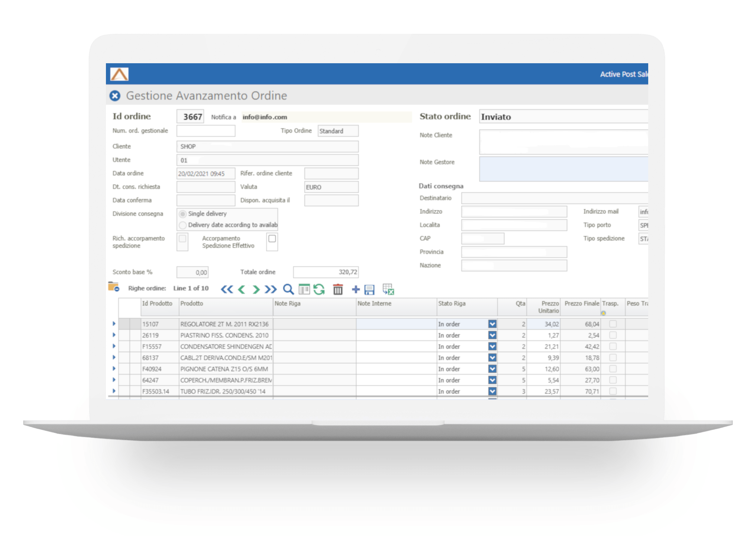
Task: Toggle Rich. accorpamento spedizione checkbox
Action: (182, 238)
